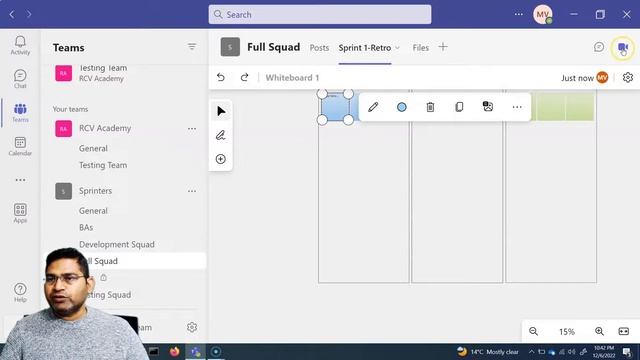Viewport: 640px width, 360px height.
Task: Redo the whiteboard action
Action: 244,77
